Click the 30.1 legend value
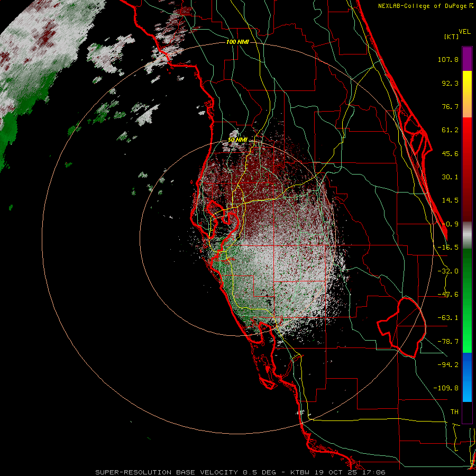 (x=450, y=177)
